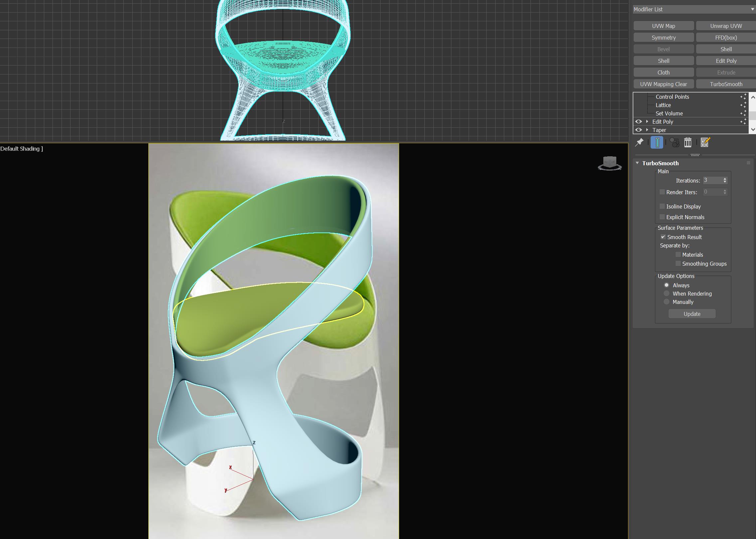Apply the Symmetry modifier
The image size is (756, 539).
pos(664,38)
